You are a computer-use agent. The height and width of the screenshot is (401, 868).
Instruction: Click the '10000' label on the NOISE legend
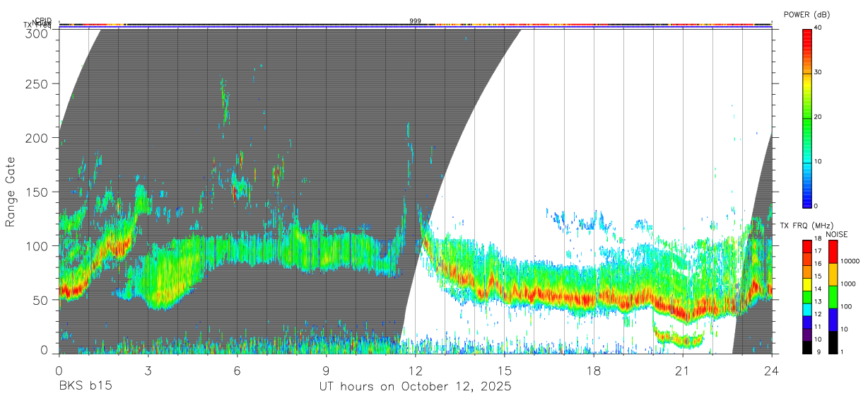coord(850,261)
